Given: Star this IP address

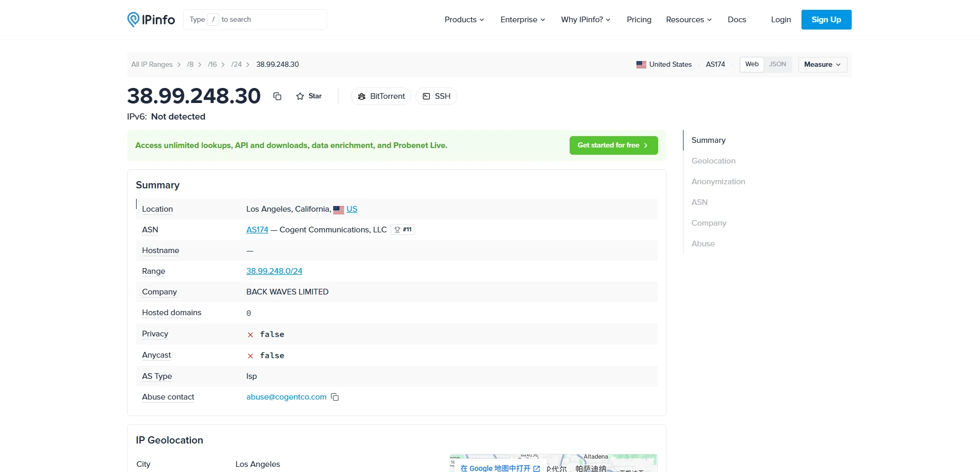Looking at the screenshot, I should [x=309, y=96].
